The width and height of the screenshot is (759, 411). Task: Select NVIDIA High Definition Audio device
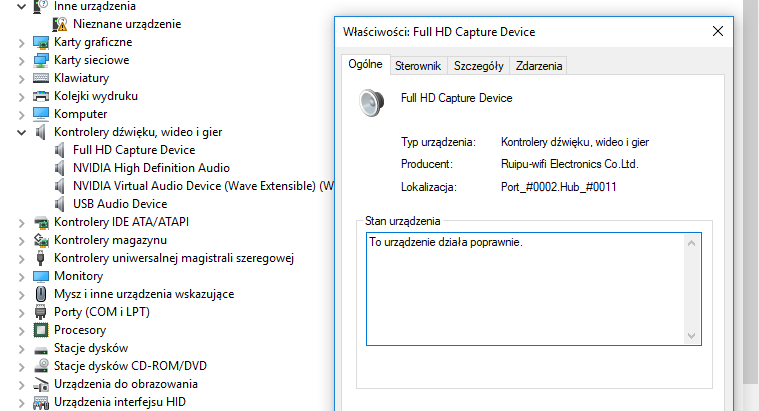point(151,168)
